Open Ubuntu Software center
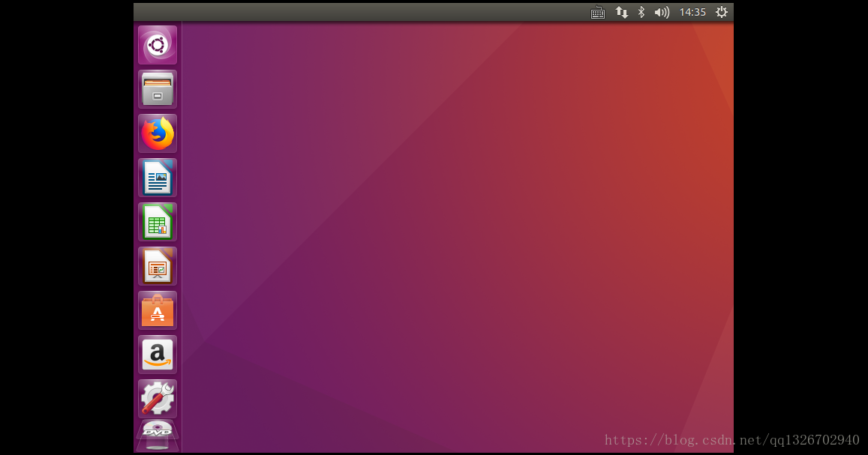This screenshot has width=868, height=455. coord(158,310)
